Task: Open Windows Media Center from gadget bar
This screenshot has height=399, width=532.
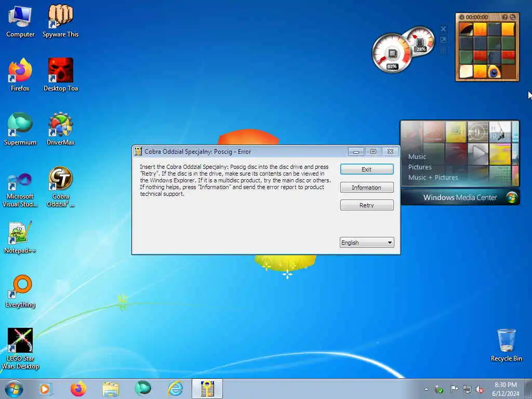Action: pyautogui.click(x=460, y=197)
